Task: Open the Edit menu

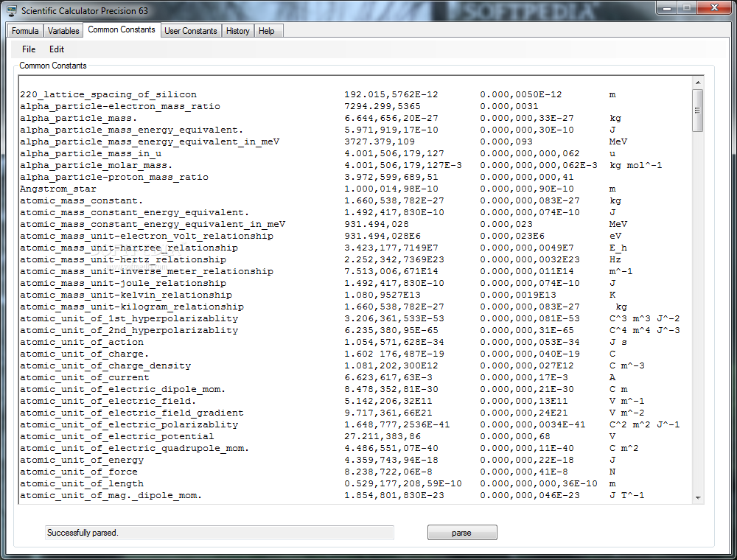Action: (57, 49)
